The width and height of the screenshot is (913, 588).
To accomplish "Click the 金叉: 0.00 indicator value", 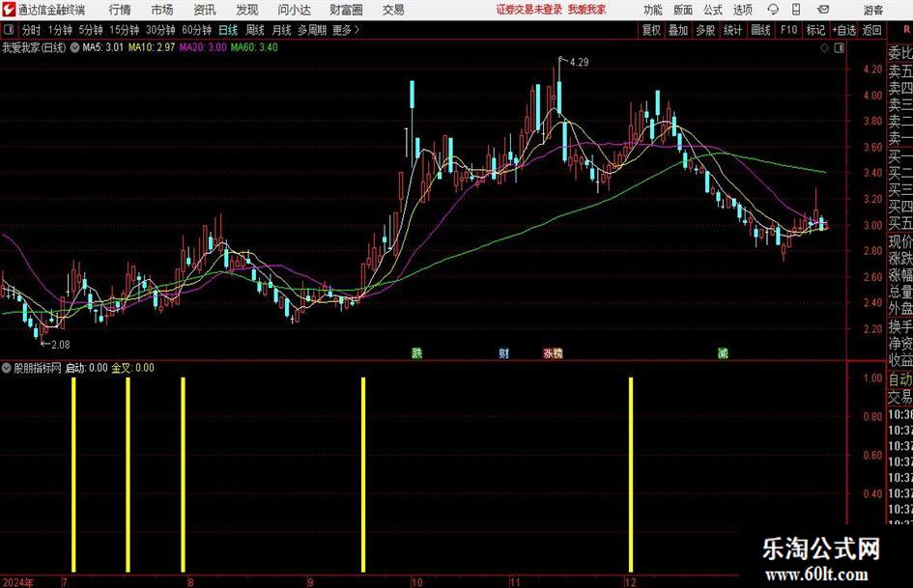I will point(132,368).
